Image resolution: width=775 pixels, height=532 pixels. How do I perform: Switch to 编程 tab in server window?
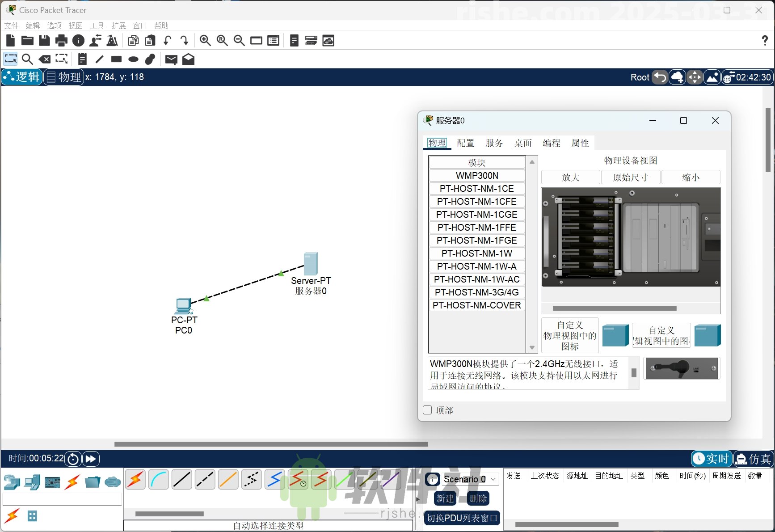(x=552, y=143)
